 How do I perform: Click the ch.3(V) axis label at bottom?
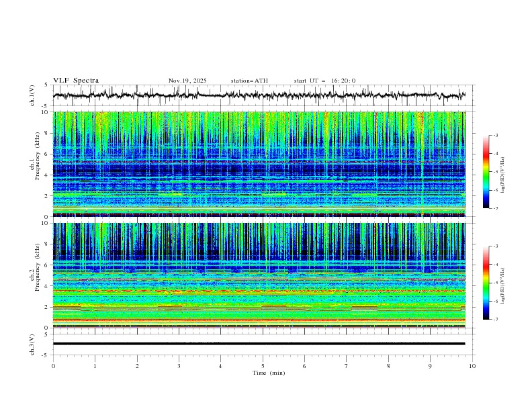pos(32,344)
